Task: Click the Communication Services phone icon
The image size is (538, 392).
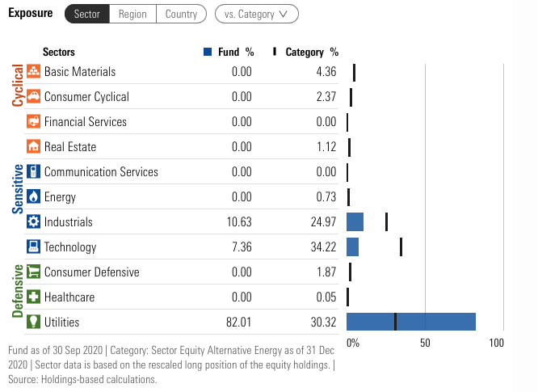Action: [x=34, y=172]
